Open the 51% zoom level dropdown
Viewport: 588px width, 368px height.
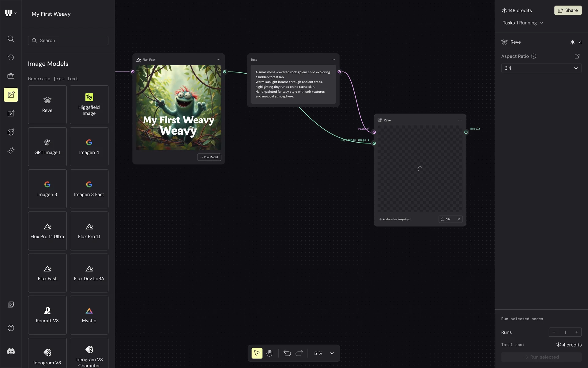pyautogui.click(x=332, y=353)
